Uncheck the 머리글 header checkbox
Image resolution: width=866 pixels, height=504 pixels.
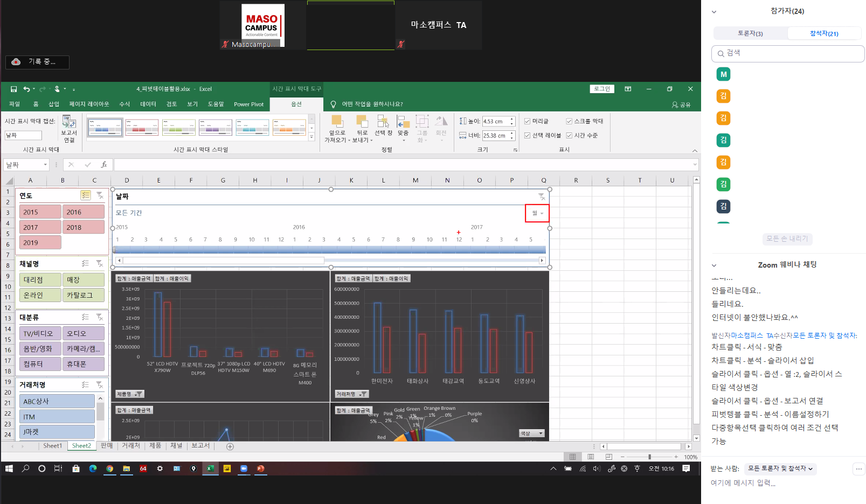(x=528, y=121)
